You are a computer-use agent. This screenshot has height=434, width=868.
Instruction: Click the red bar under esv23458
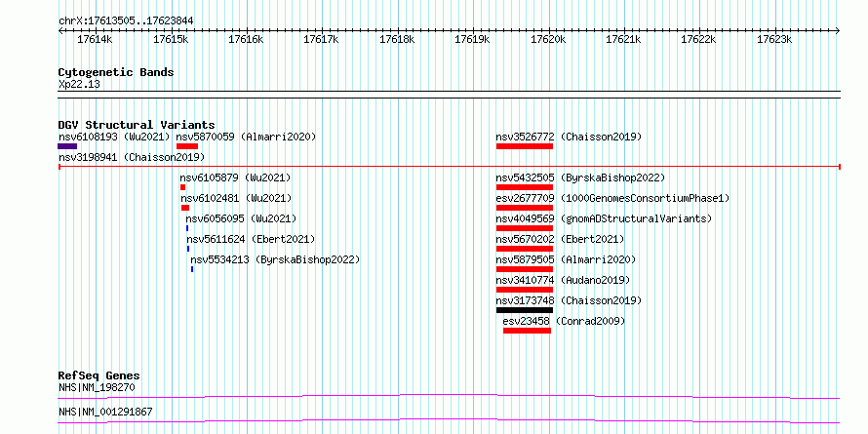(527, 331)
